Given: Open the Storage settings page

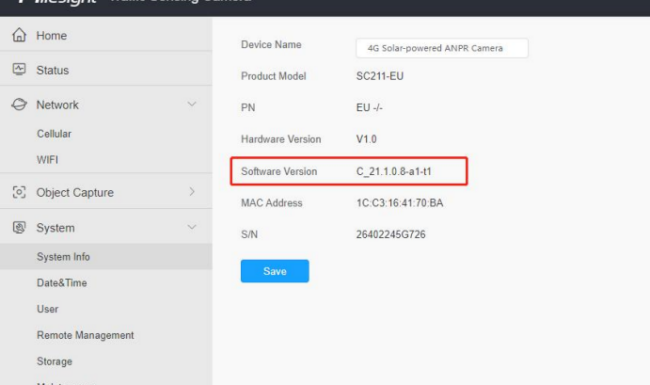Looking at the screenshot, I should 54,361.
